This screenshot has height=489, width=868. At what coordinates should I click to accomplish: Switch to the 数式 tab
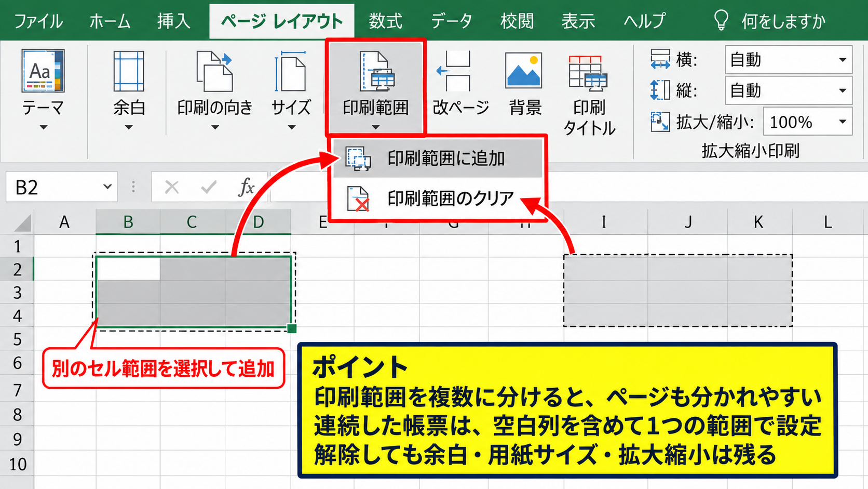tap(386, 21)
